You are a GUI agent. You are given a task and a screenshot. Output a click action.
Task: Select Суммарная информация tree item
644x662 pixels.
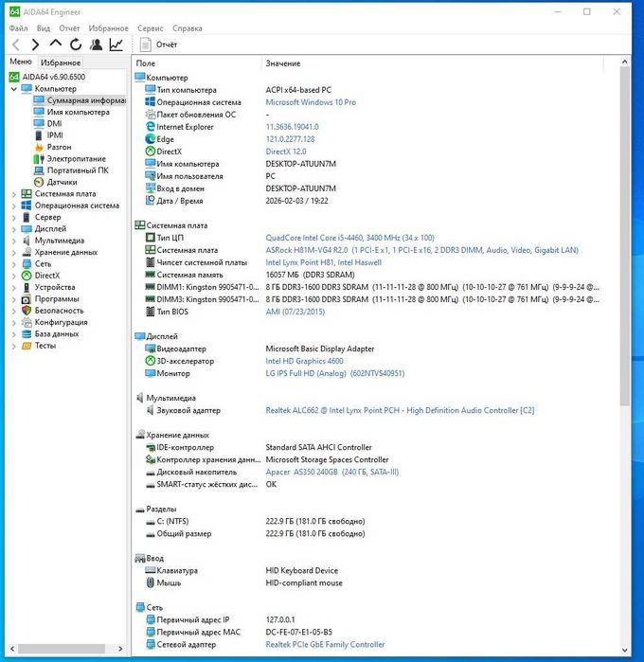(80, 100)
